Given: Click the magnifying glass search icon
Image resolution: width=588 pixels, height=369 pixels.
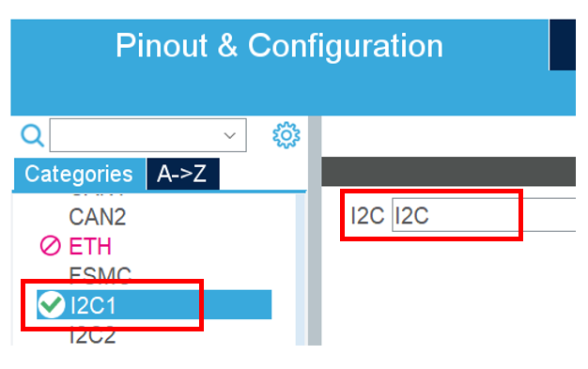Looking at the screenshot, I should pyautogui.click(x=32, y=135).
